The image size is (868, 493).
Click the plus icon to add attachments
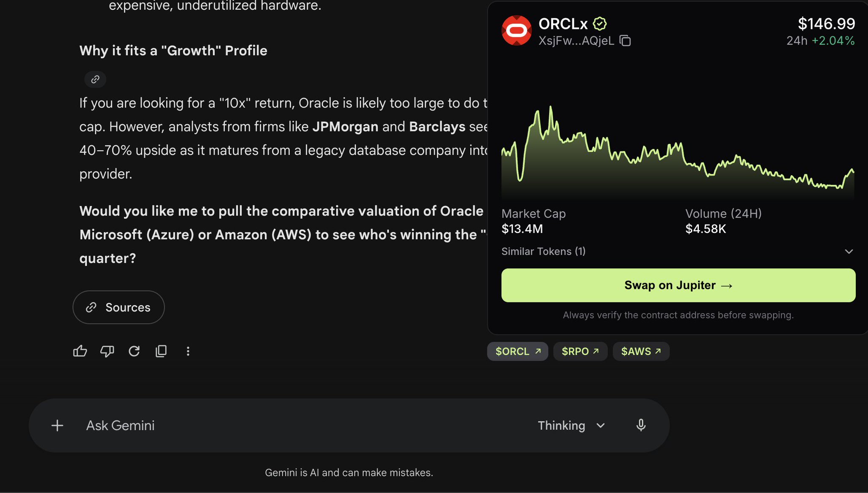[57, 425]
